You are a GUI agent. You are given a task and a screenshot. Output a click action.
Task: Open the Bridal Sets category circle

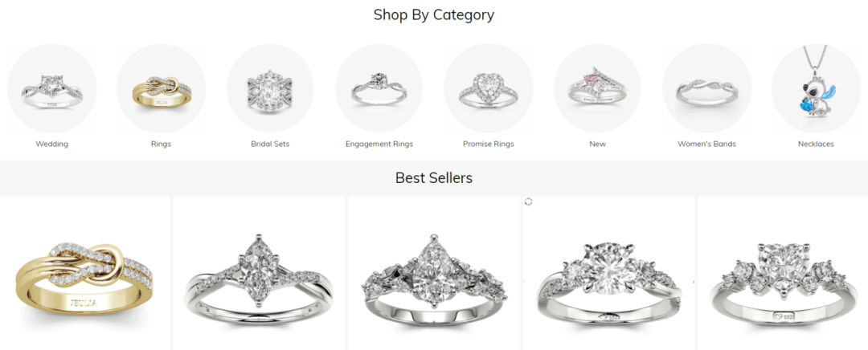tap(270, 88)
